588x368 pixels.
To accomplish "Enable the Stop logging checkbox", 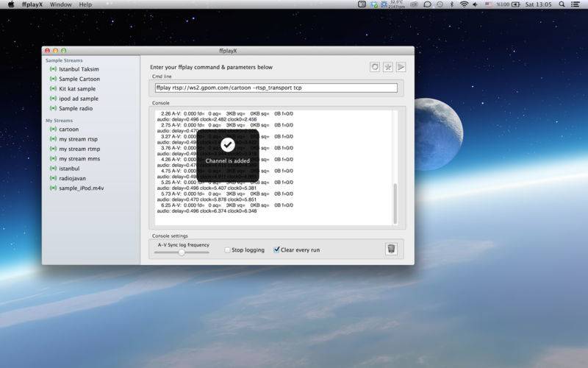I will tap(227, 250).
